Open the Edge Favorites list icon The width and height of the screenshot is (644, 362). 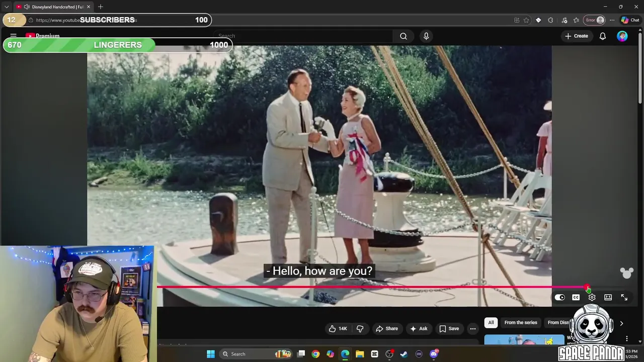[576, 20]
